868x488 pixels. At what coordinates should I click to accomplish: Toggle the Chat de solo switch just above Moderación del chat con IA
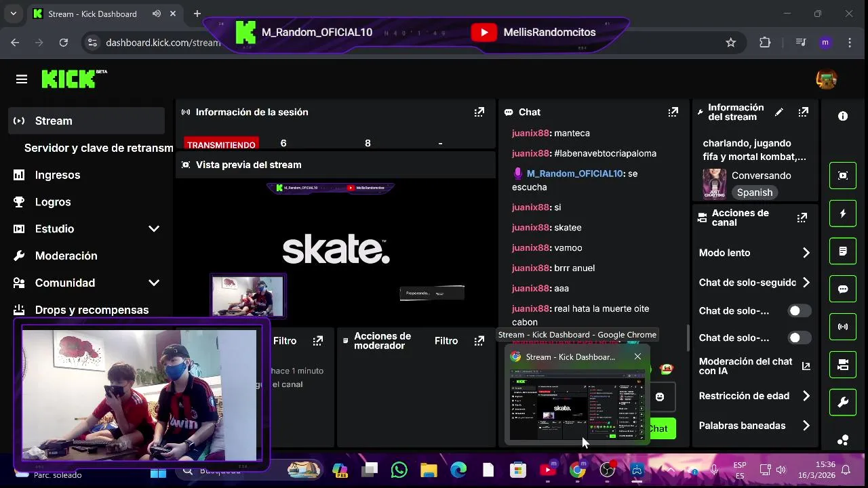[x=800, y=338]
